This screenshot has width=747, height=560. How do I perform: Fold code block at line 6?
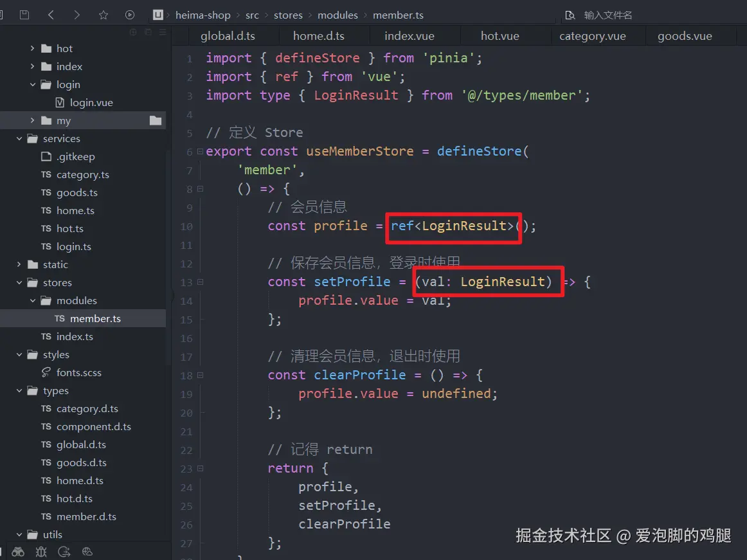(x=200, y=152)
